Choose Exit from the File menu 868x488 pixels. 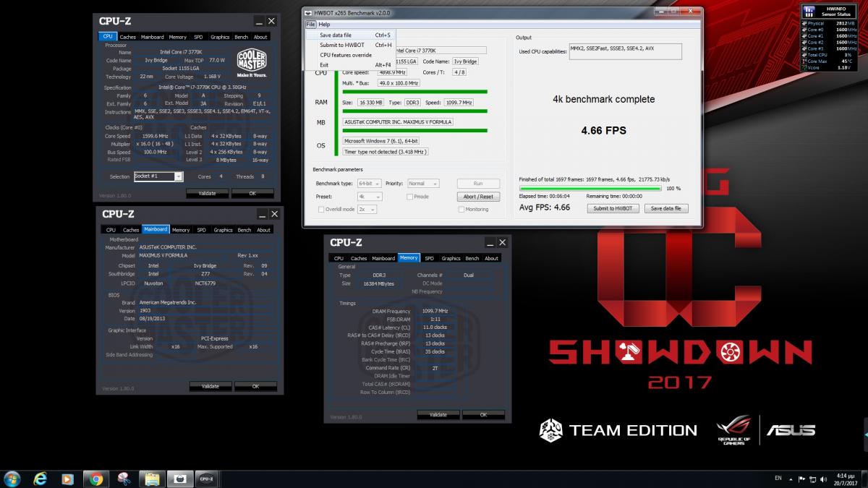click(350, 65)
